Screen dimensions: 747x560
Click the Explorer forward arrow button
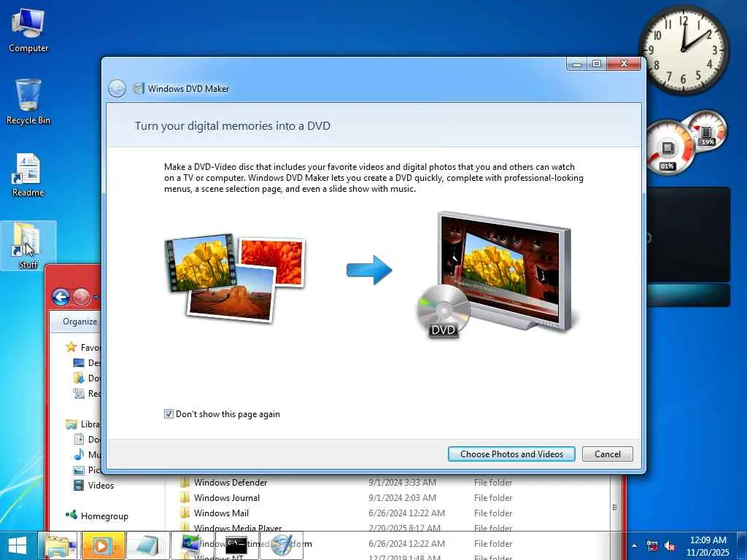point(81,297)
